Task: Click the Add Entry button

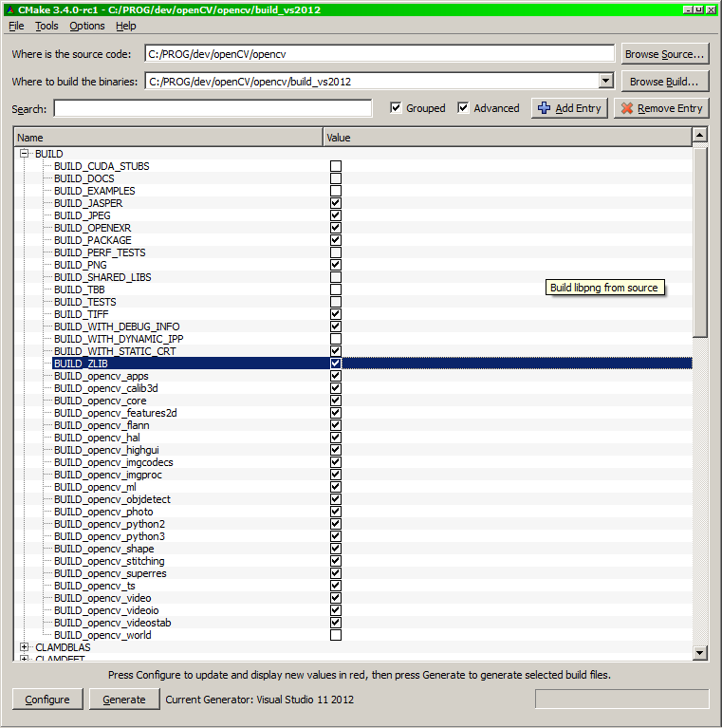Action: pyautogui.click(x=569, y=108)
